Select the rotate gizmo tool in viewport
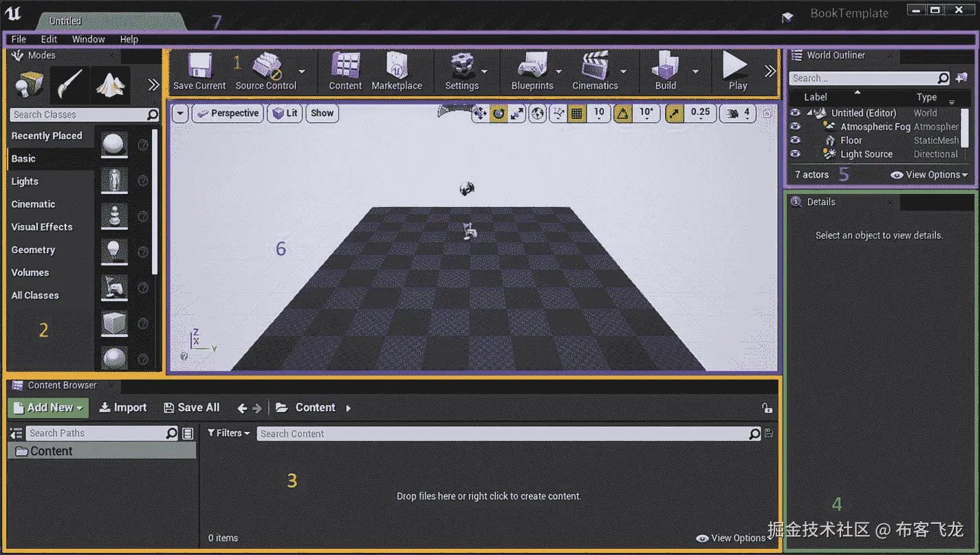The width and height of the screenshot is (980, 555). coord(498,113)
